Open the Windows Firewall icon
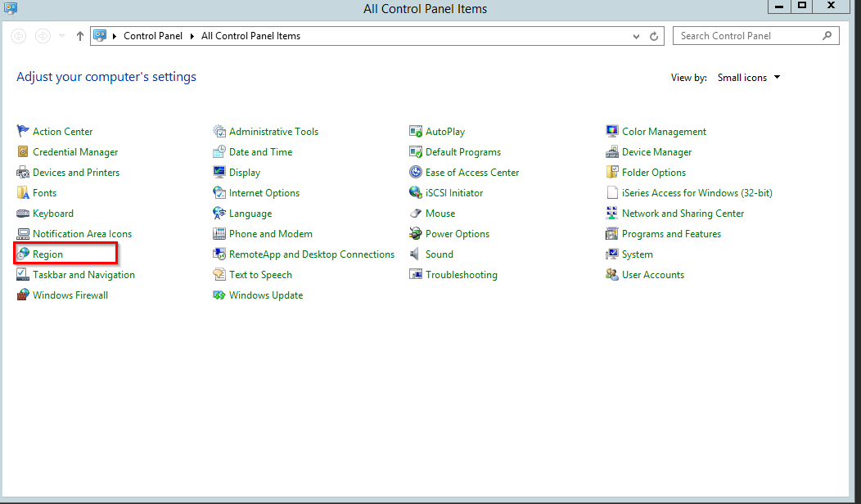 pos(23,295)
